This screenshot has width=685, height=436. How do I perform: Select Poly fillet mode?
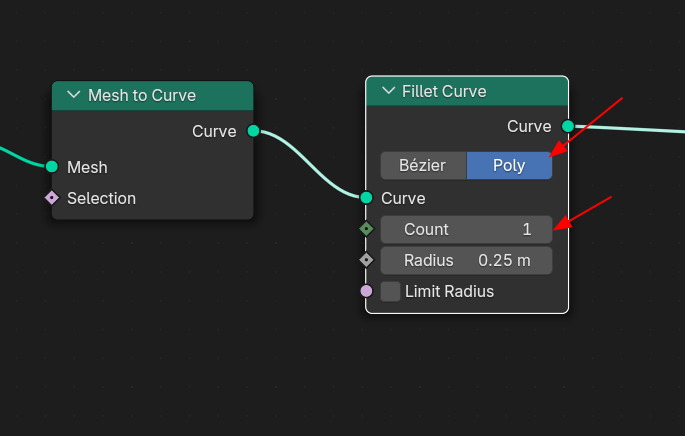tap(509, 166)
